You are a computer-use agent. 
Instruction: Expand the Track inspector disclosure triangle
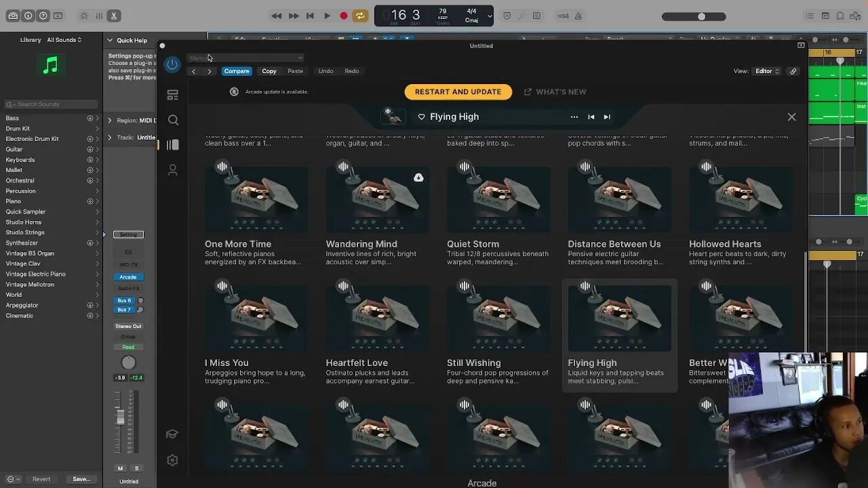pyautogui.click(x=110, y=138)
